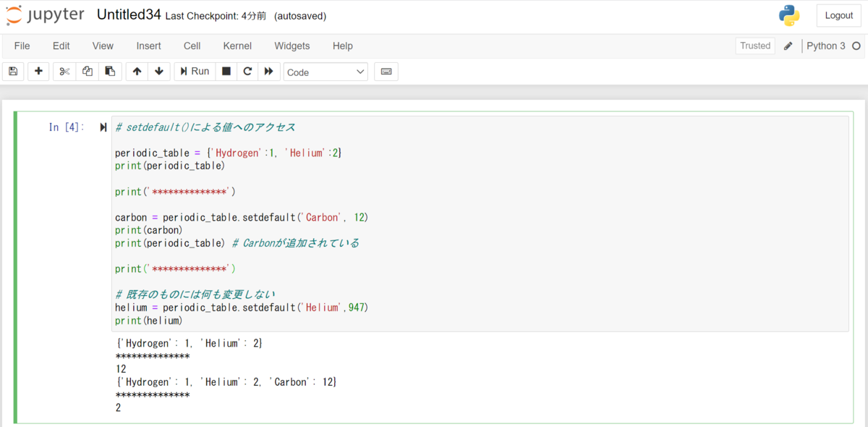
Task: Restart kernel and rerun all icon
Action: [269, 72]
